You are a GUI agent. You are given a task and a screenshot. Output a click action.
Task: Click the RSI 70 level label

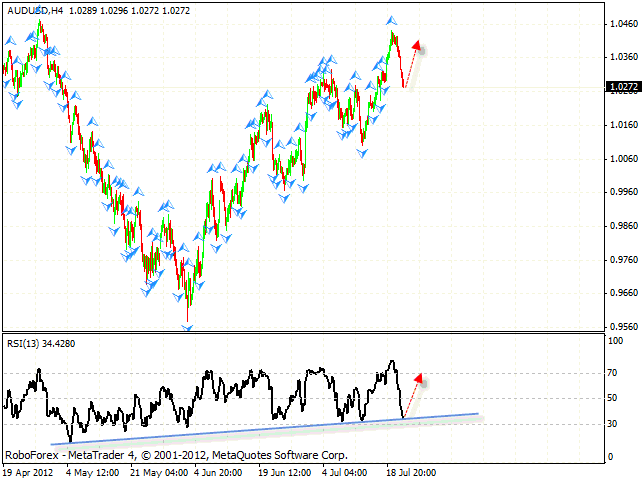coord(613,373)
